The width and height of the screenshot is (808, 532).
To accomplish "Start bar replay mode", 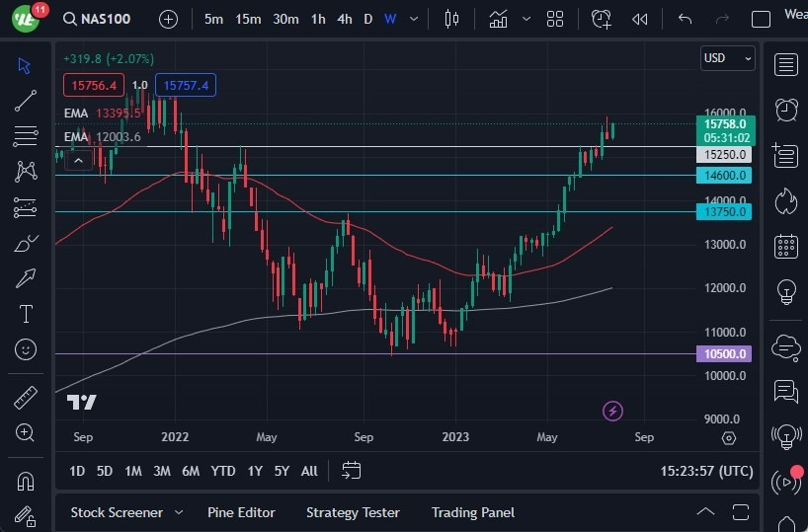I will coord(640,19).
